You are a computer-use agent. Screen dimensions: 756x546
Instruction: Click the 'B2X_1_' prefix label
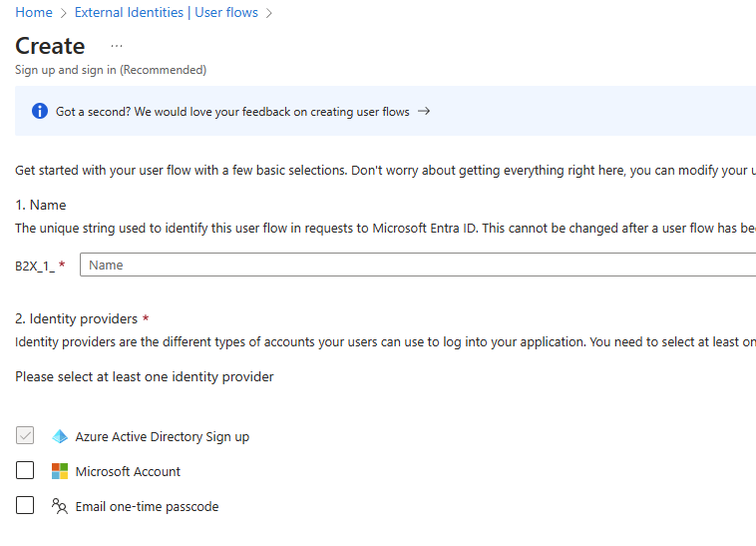tap(35, 266)
